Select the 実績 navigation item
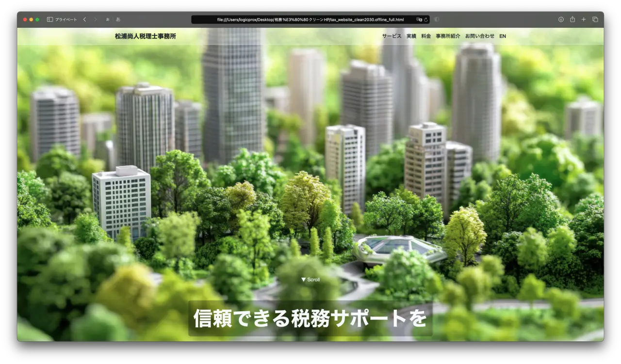The height and width of the screenshot is (364, 621). point(411,36)
